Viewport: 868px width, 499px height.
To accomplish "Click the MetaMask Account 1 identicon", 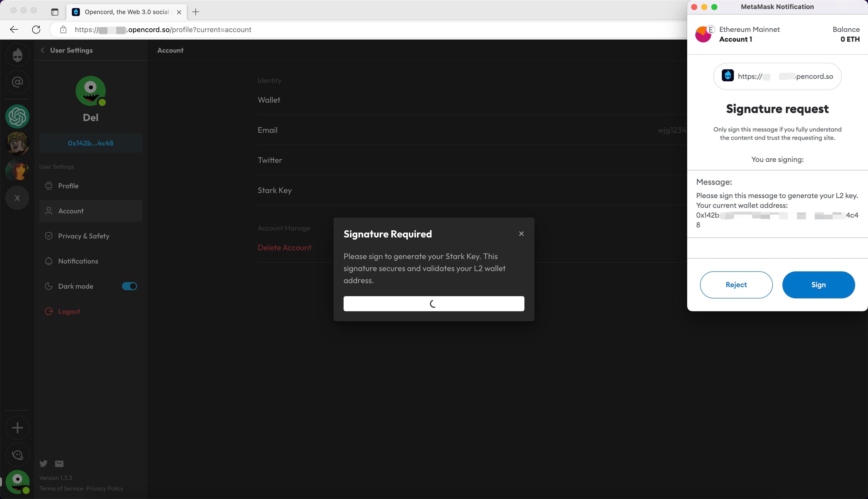I will coord(703,34).
